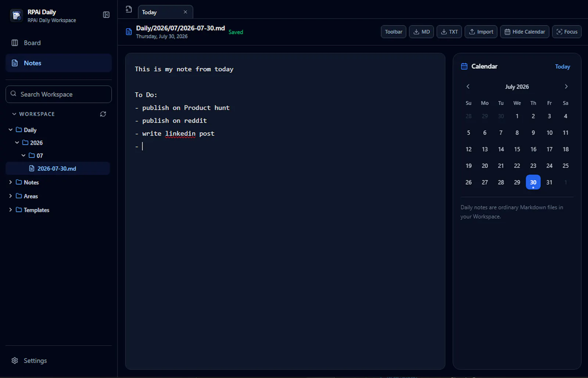This screenshot has width=588, height=378.
Task: Refresh the workspace tree
Action: [103, 114]
